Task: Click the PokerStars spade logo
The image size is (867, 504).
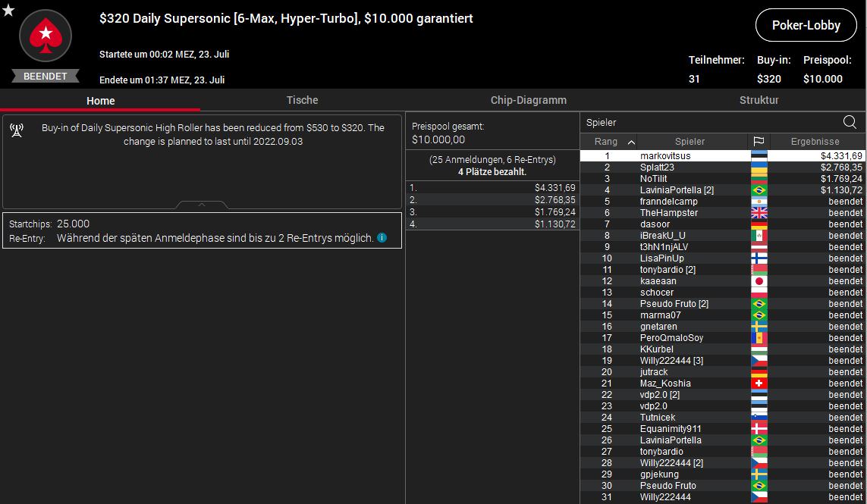Action: [x=45, y=36]
